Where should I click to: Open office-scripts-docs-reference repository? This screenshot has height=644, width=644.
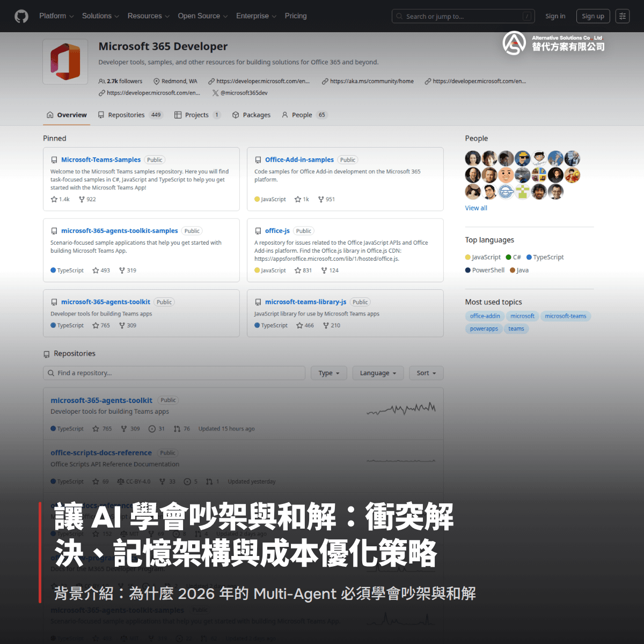coord(101,453)
